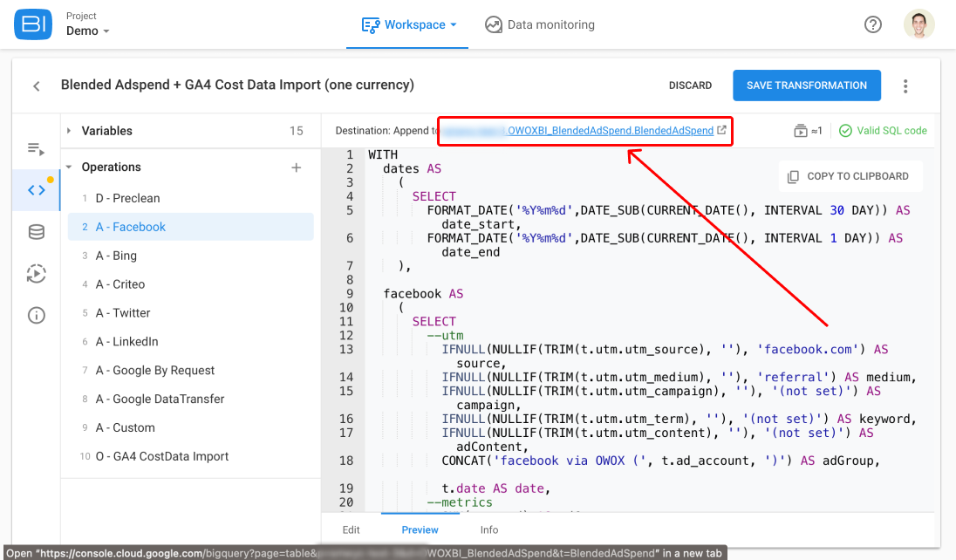This screenshot has width=956, height=560.
Task: Add a new operation with plus icon
Action: pos(297,167)
